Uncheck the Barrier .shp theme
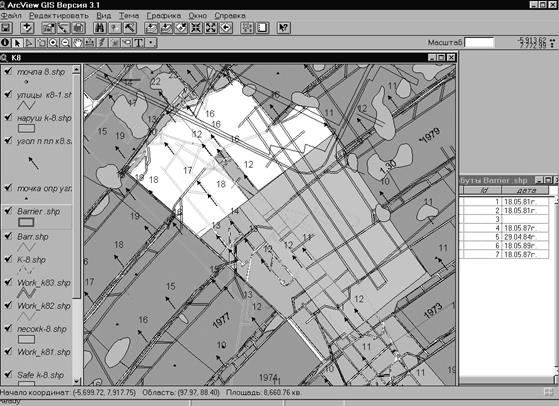This screenshot has width=559, height=406. 8,211
